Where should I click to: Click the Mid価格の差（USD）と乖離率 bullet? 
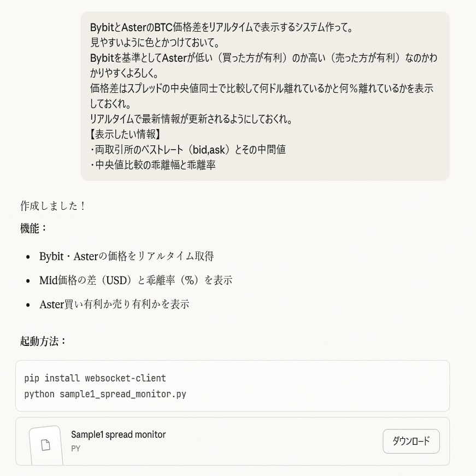(x=136, y=280)
